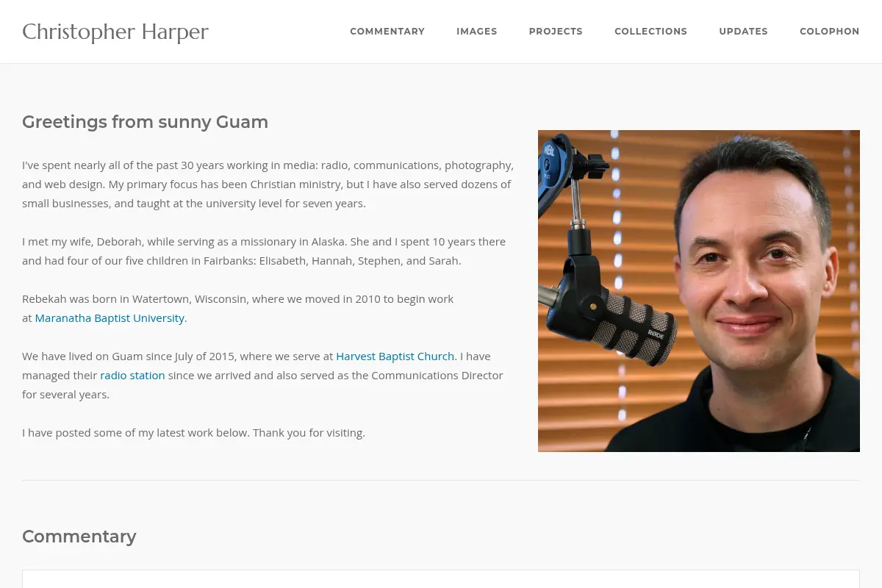Open the Colophon menu item
Screen dimensions: 882x588
click(x=829, y=32)
